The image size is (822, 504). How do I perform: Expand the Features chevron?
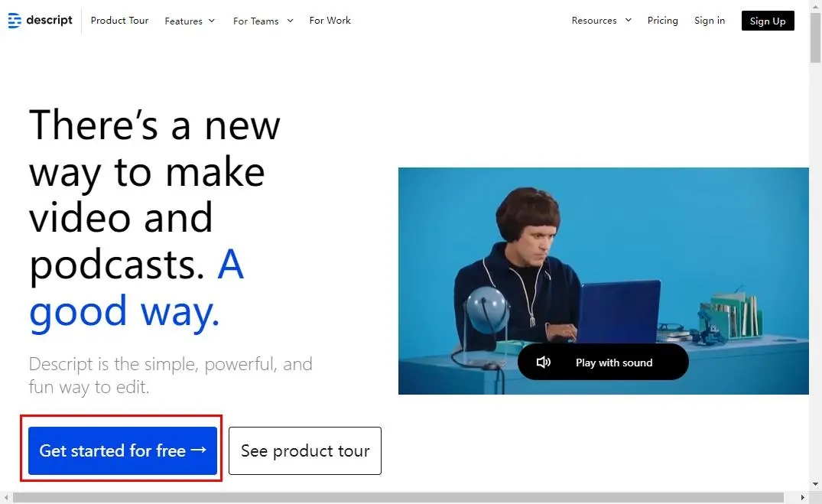(x=212, y=21)
